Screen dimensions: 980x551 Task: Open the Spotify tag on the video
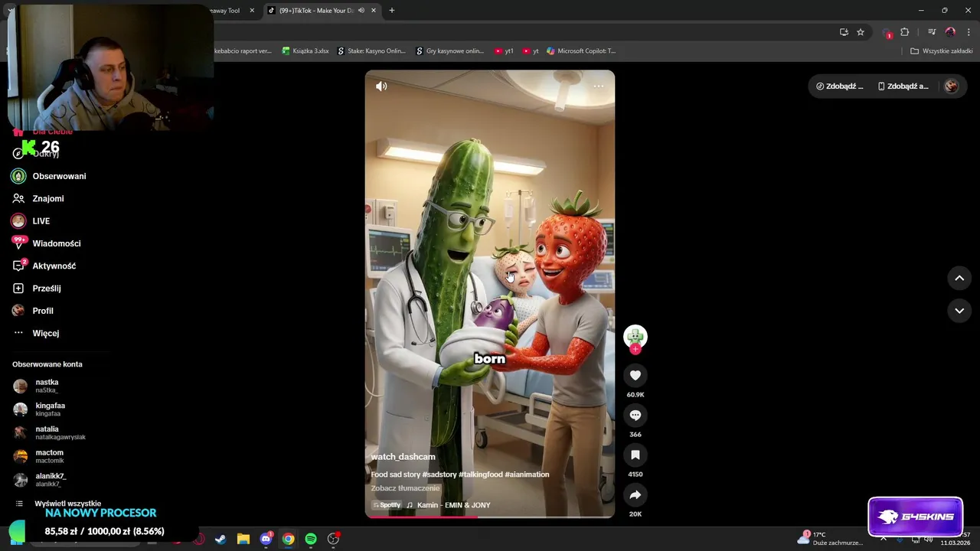387,505
